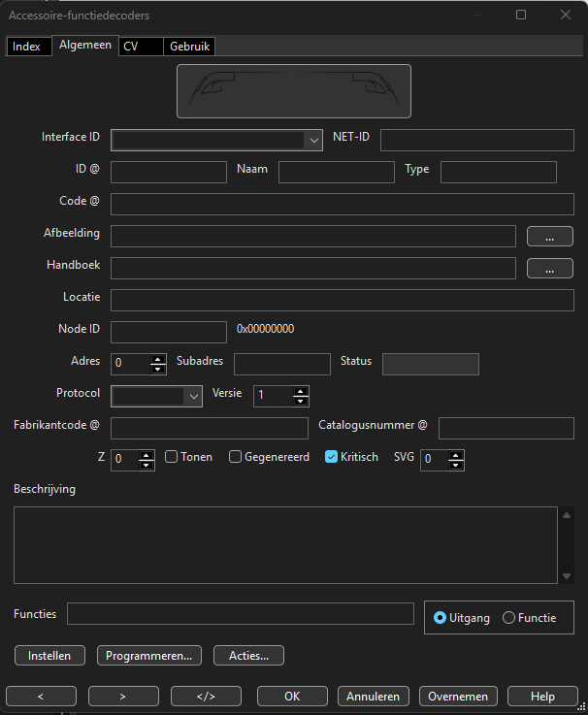Click the browse button next to Afbeelding

[x=550, y=236]
